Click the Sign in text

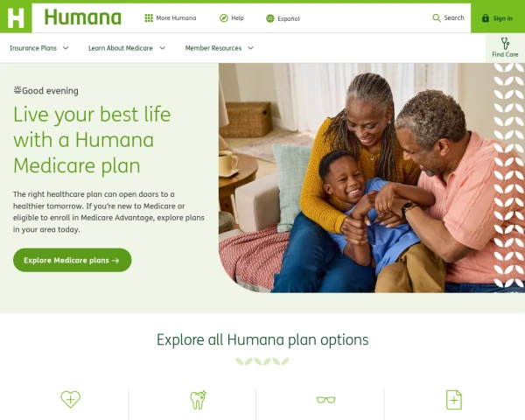[x=502, y=18]
